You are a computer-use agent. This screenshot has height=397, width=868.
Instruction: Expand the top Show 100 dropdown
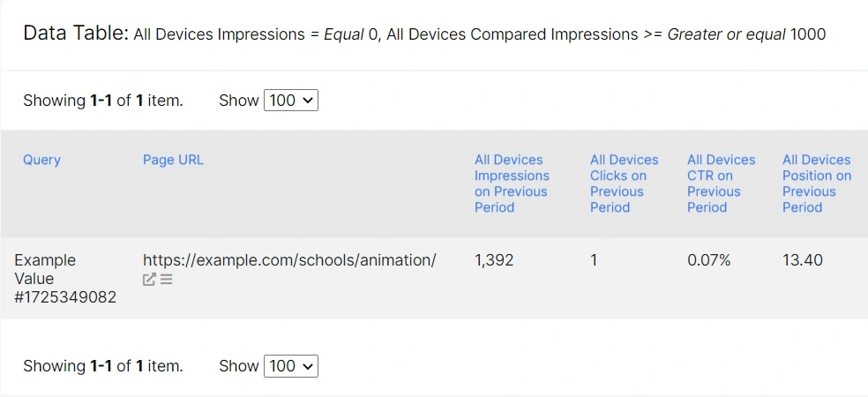(291, 101)
